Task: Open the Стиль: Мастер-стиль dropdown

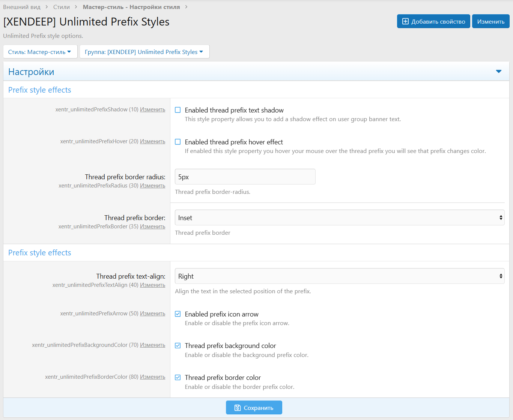Action: click(x=40, y=52)
